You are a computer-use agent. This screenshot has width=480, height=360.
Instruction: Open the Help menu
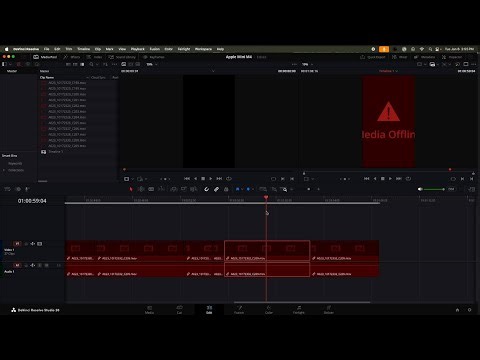220,49
